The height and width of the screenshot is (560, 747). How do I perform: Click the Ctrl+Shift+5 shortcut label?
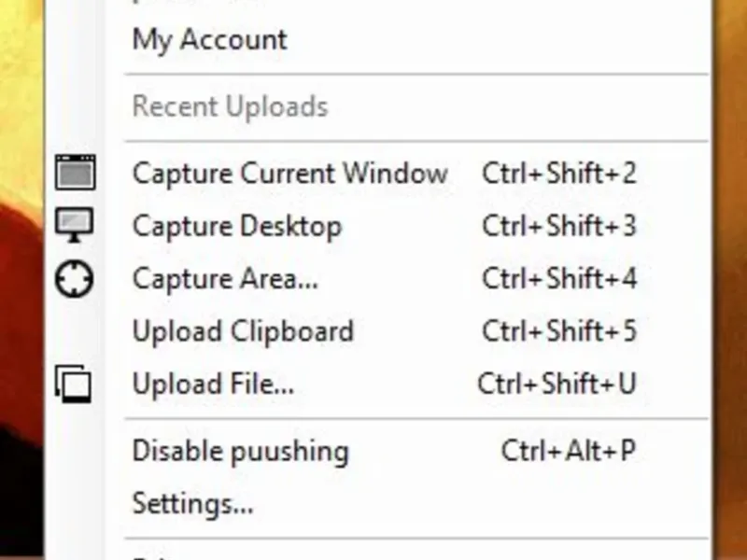[558, 331]
